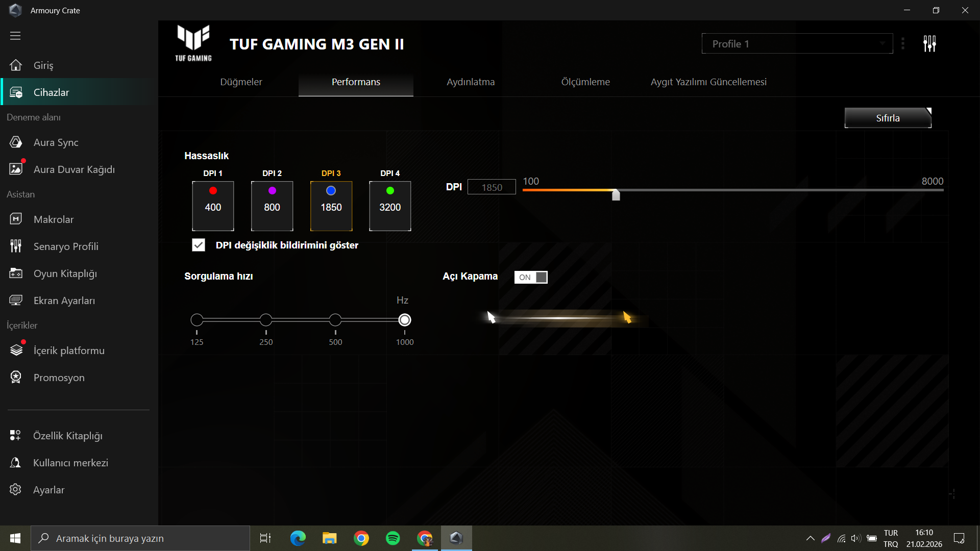Launch Microsoft Edge from taskbar

[298, 538]
